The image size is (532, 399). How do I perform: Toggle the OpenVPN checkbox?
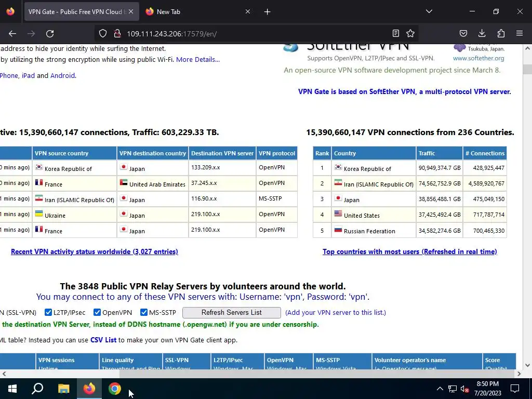click(97, 312)
